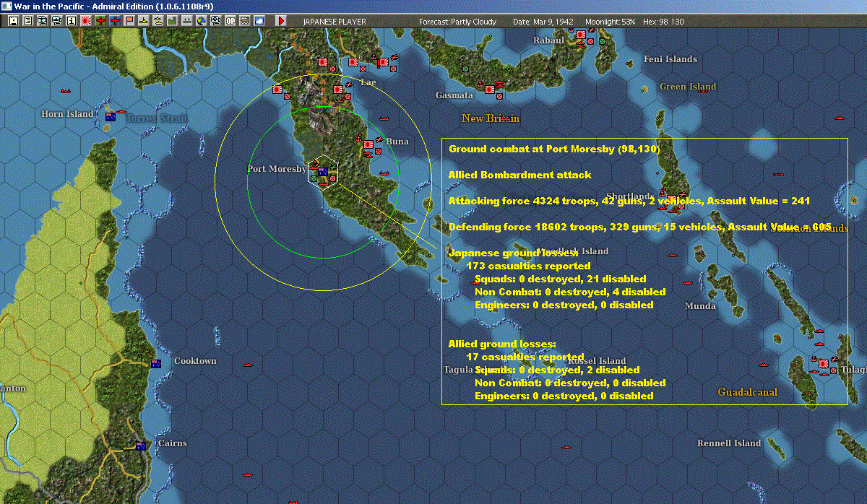Click the 'Date: Mar 9, 1942' status text
Viewport: 867px width, 504px height.
[x=543, y=22]
